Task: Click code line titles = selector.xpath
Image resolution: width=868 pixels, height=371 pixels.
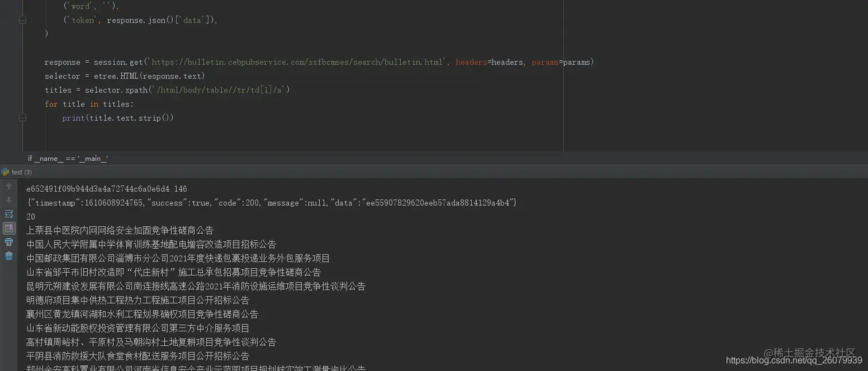Action: click(167, 90)
